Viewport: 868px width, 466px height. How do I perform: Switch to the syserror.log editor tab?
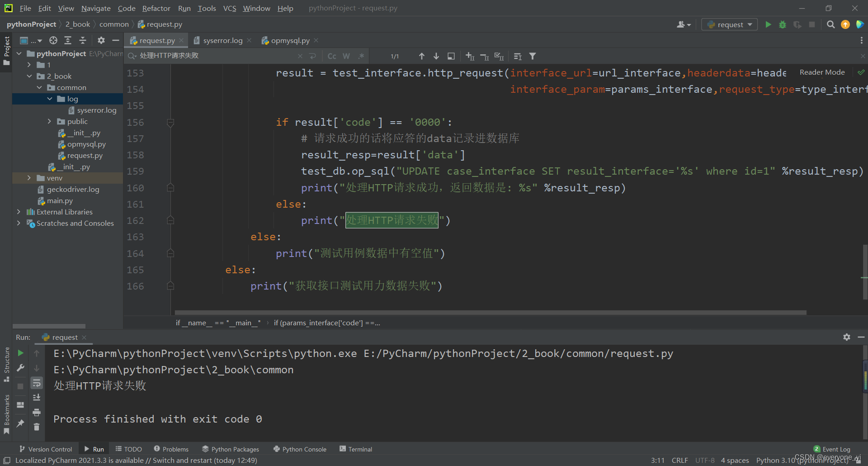pyautogui.click(x=222, y=40)
